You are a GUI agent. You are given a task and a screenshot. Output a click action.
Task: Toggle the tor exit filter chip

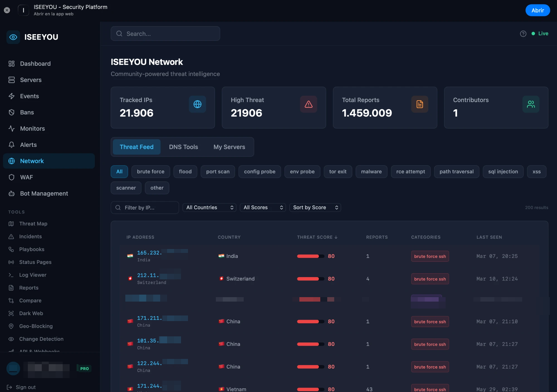coord(338,172)
